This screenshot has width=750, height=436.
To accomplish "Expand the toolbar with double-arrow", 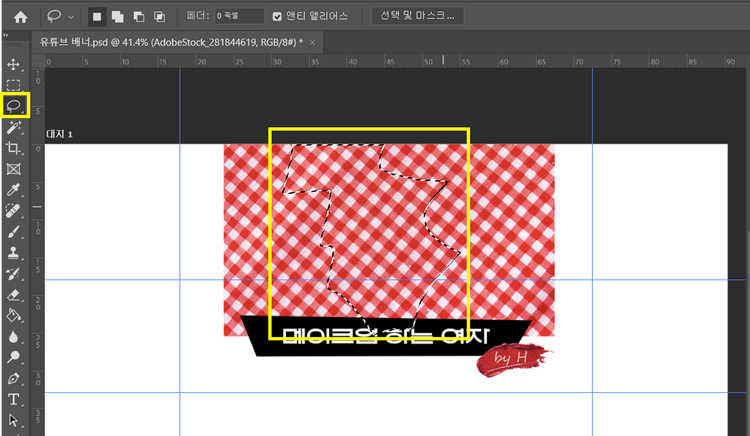I will (6, 35).
